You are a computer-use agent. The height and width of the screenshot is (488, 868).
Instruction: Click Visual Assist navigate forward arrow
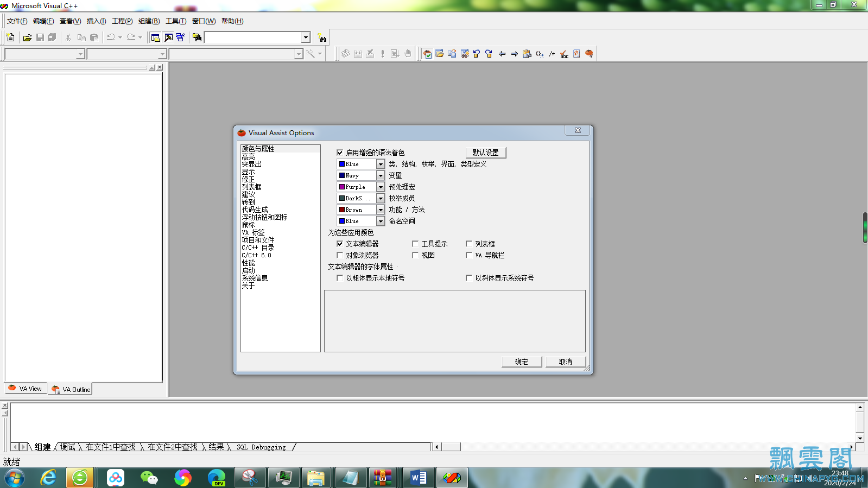pos(515,54)
